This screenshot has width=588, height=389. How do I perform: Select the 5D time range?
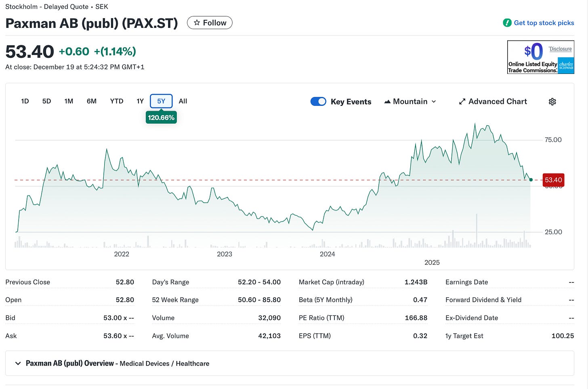(47, 101)
